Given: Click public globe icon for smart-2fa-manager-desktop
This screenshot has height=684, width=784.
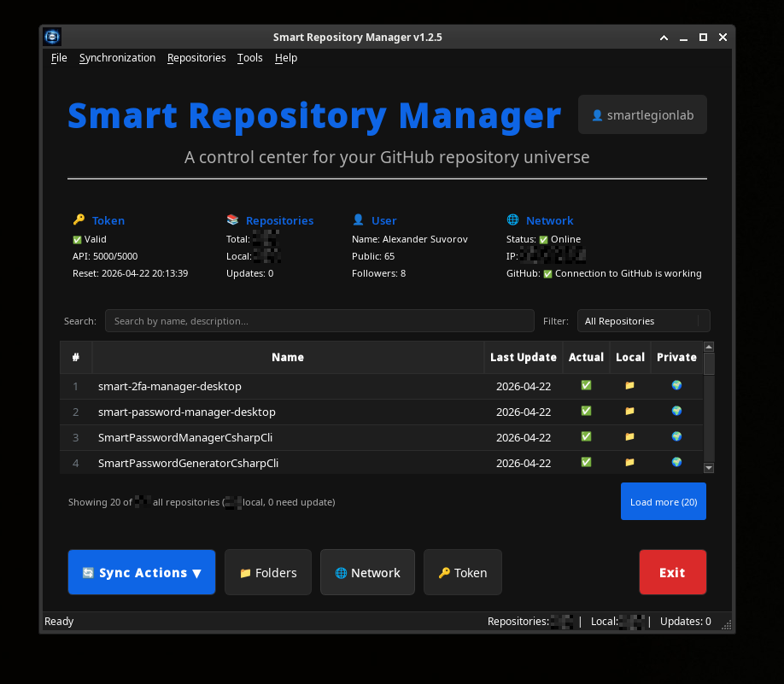Looking at the screenshot, I should pyautogui.click(x=676, y=385).
